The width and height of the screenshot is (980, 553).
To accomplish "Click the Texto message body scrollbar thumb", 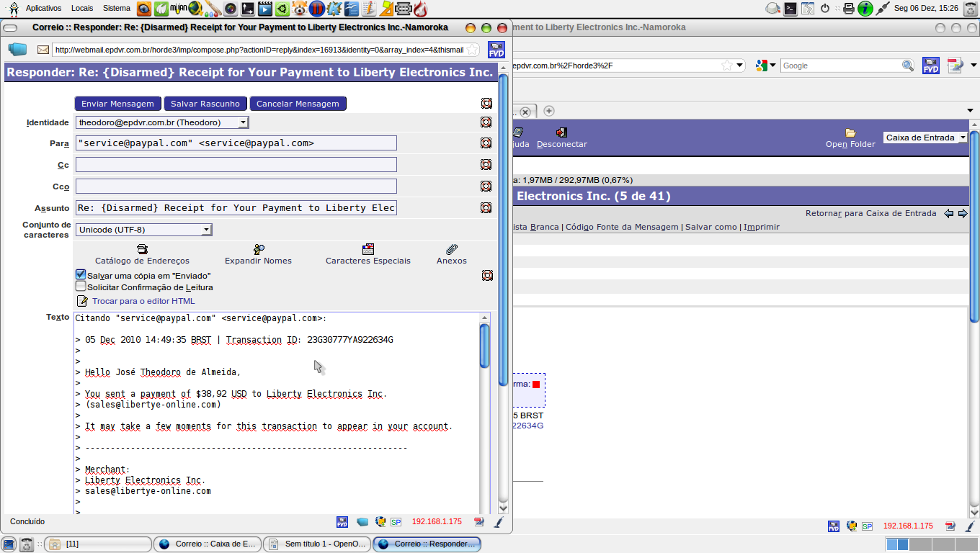I will click(485, 346).
